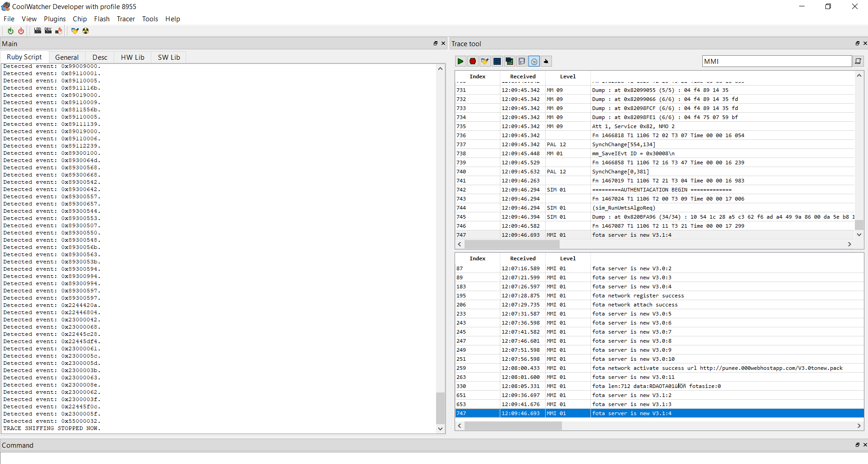Toggle the timestamp clock icon in Trace tool
This screenshot has height=464, width=868.
[x=534, y=61]
